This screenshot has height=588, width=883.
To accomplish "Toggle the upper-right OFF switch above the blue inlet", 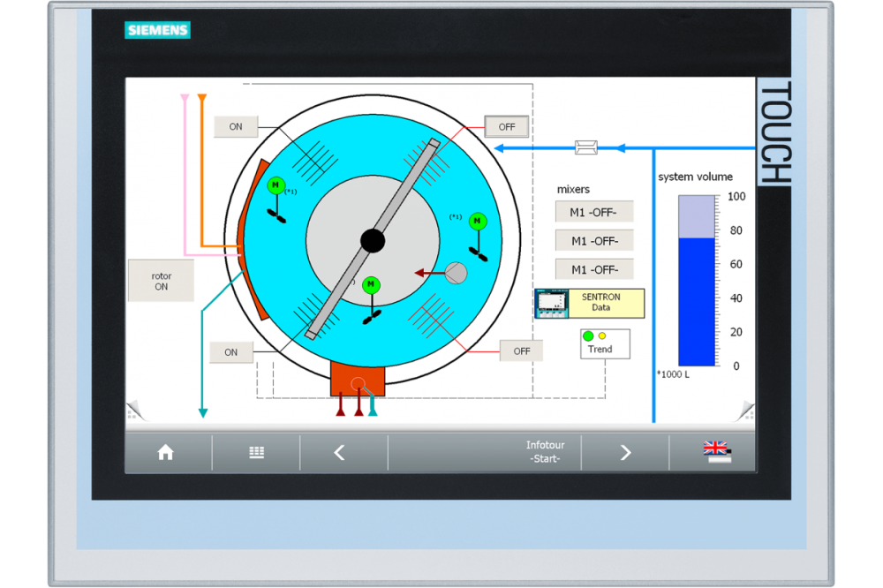I will [x=506, y=127].
